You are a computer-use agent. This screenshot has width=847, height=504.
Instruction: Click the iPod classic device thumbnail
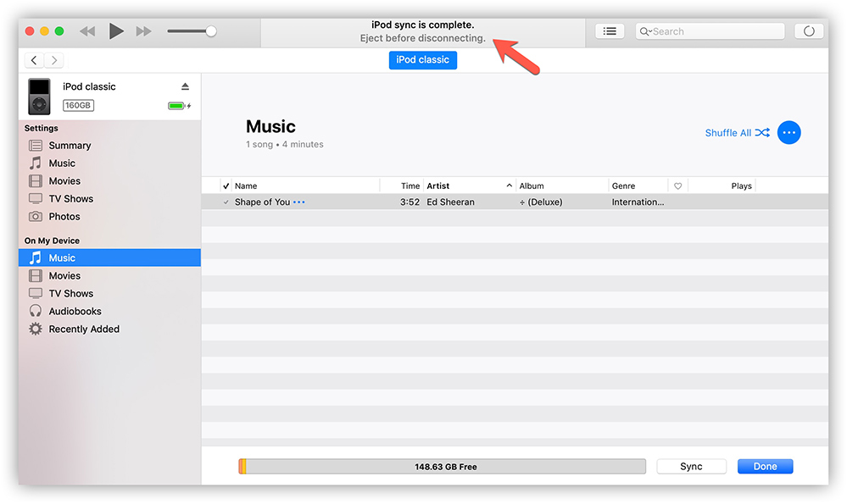[x=39, y=97]
